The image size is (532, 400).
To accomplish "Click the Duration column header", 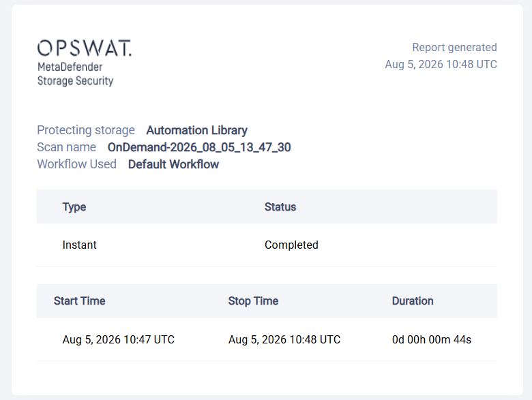I will tap(413, 301).
